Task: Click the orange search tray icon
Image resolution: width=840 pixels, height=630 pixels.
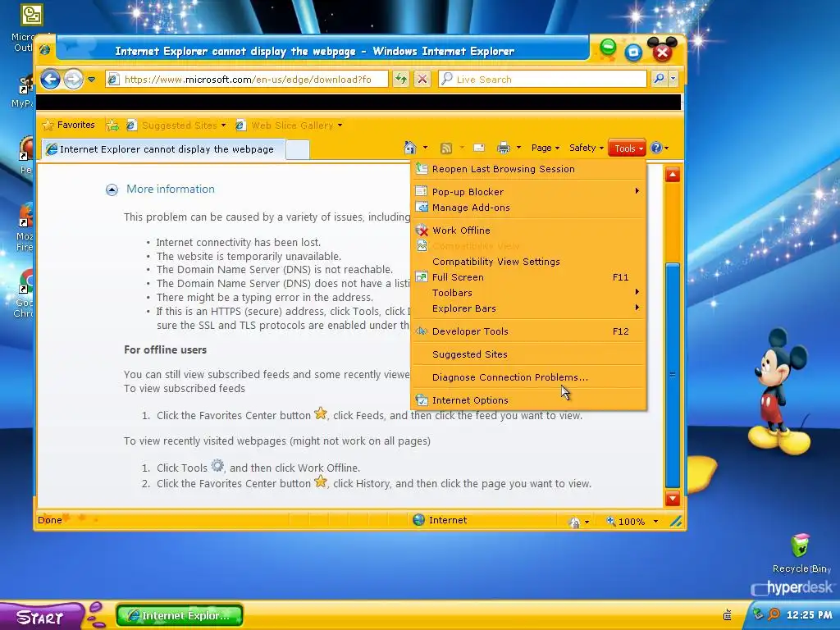Action: coord(774,614)
